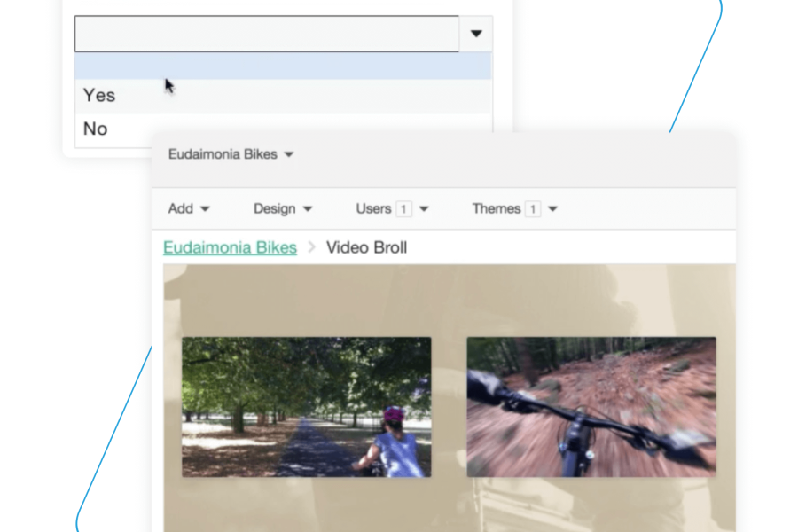Click the caret beside Eudaimonia Bikes header
The image size is (798, 532).
tap(289, 155)
